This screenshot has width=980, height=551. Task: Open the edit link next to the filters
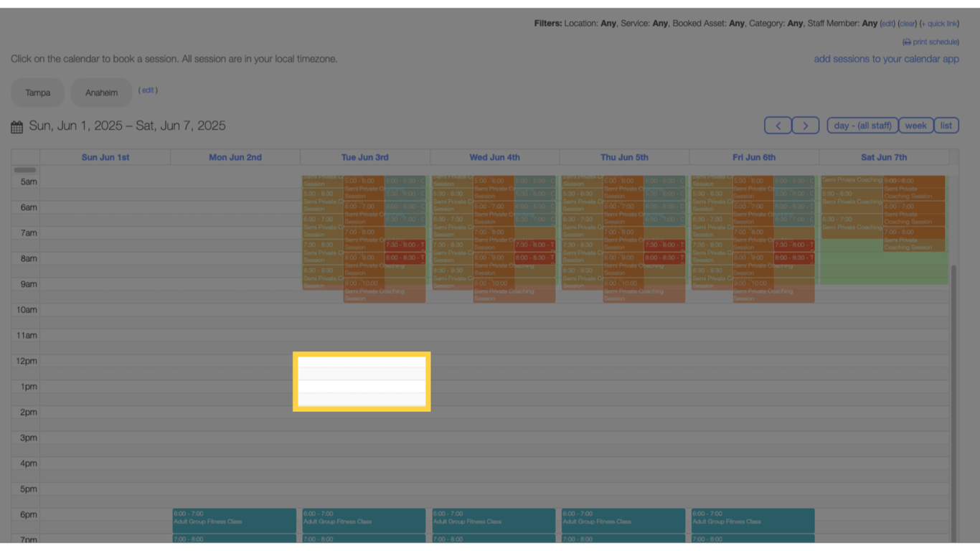coord(887,23)
